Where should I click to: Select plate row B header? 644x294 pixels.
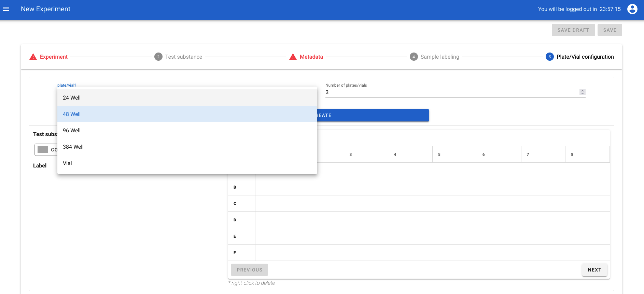[x=235, y=187]
